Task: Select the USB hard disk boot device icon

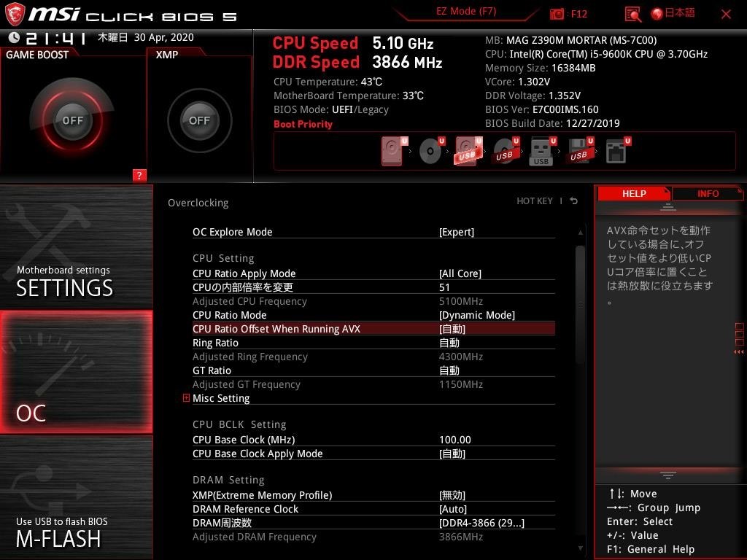Action: [x=469, y=151]
